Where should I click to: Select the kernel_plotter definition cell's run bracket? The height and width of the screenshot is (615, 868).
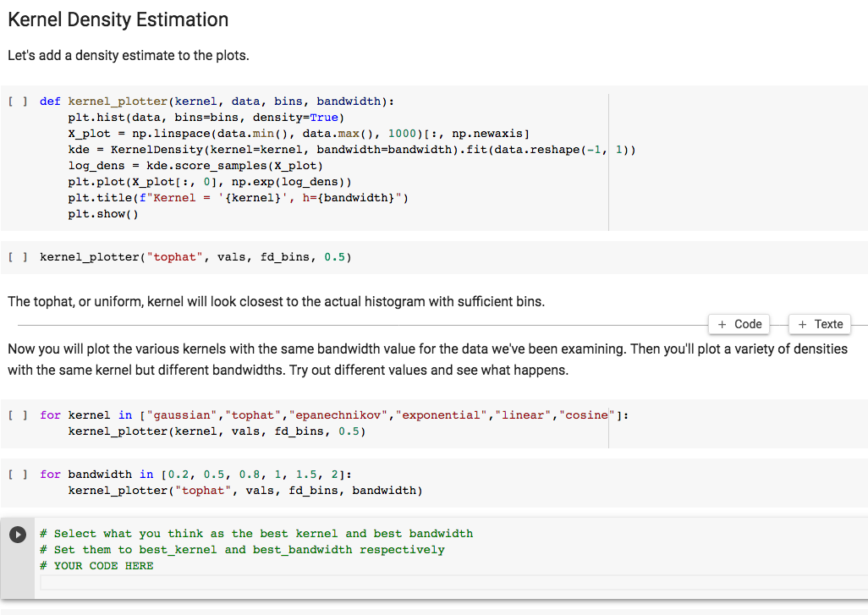[x=18, y=102]
